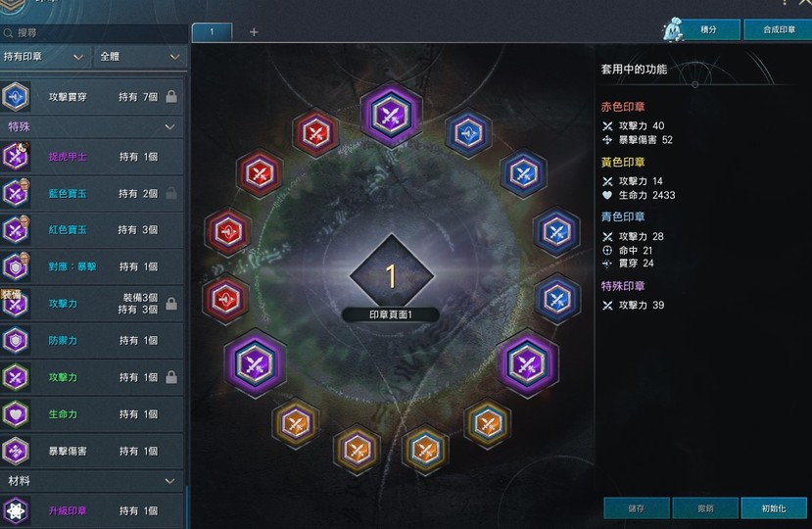812x529 pixels.
Task: Add a new seal page tab
Action: click(x=254, y=32)
